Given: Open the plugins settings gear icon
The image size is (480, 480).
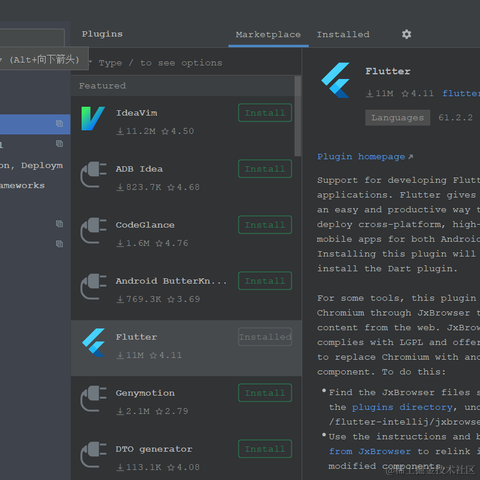Looking at the screenshot, I should [406, 34].
